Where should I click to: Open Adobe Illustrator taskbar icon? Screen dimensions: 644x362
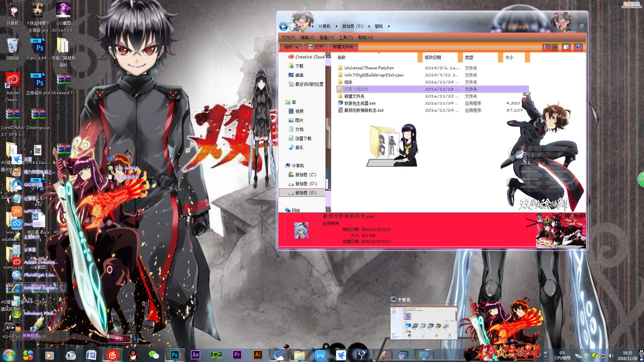(258, 355)
